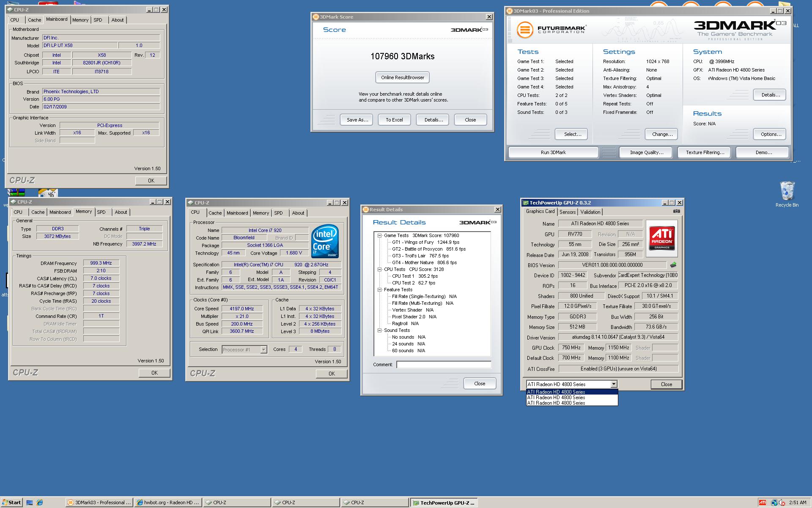Click the ATI Radeon logo in GPU-Z
The image size is (812, 508).
click(662, 238)
